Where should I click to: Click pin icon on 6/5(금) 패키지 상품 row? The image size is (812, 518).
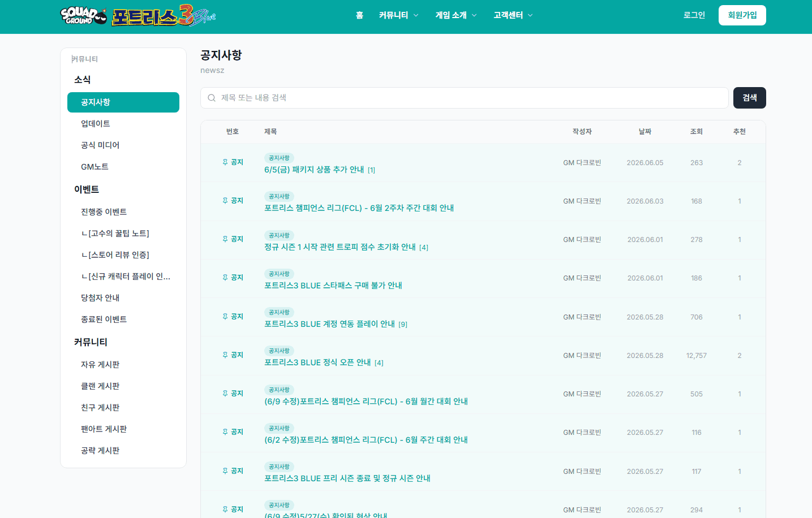225,162
